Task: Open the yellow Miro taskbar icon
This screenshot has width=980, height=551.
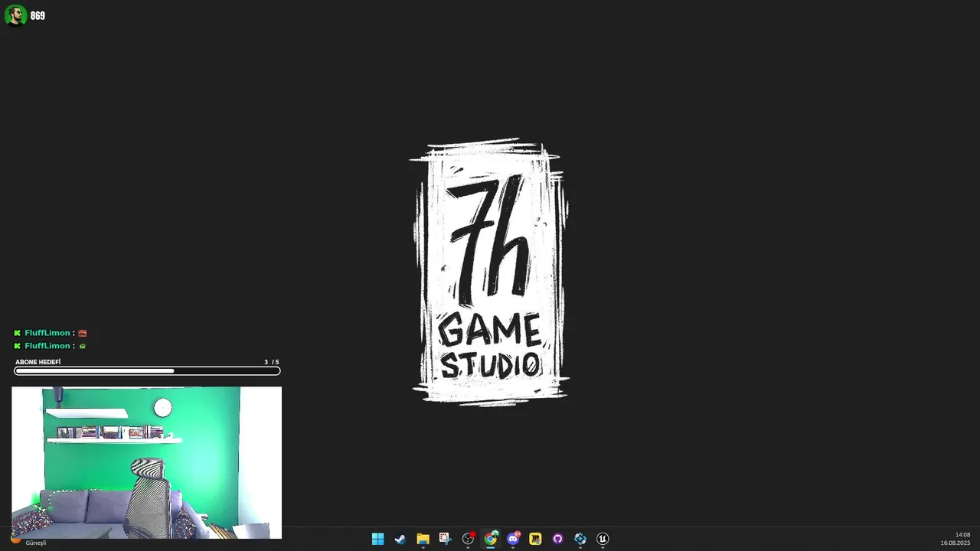Action: click(535, 539)
